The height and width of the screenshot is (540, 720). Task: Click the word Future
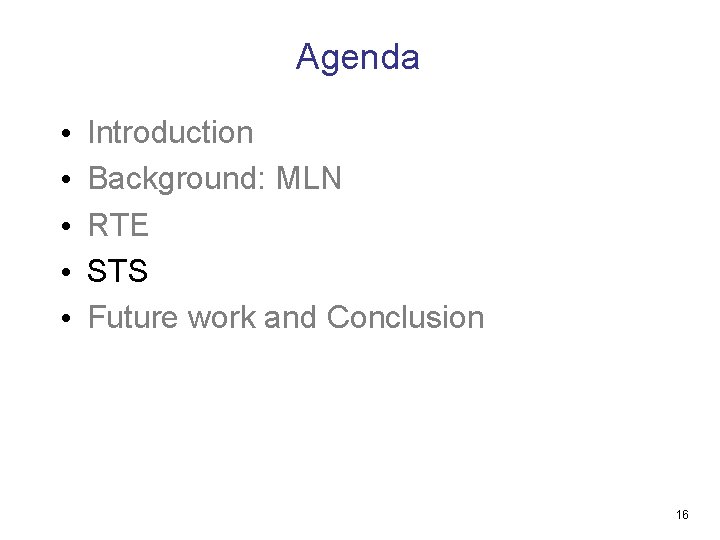tap(133, 317)
